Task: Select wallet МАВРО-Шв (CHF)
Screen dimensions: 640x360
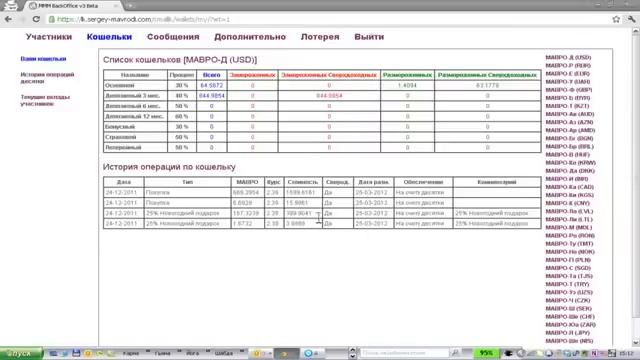Action: (x=570, y=316)
